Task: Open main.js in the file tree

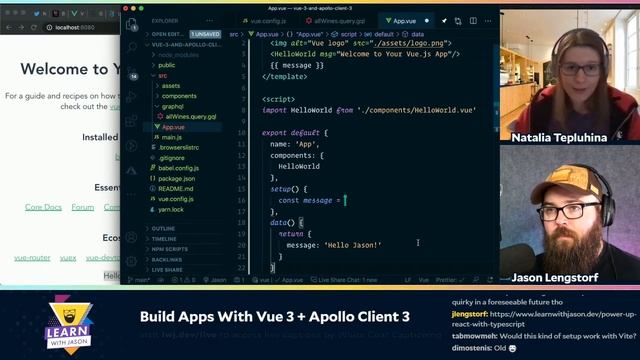Action: (168, 137)
